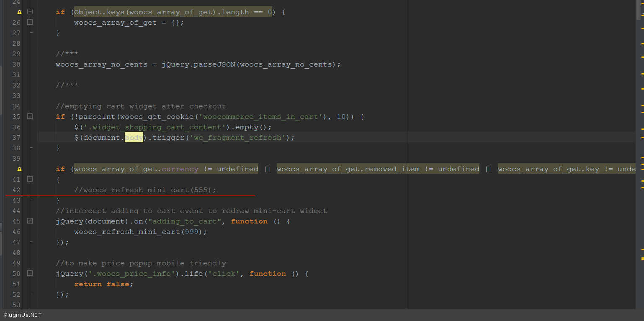Click the warning icon beside the Object.keys line

19,12
